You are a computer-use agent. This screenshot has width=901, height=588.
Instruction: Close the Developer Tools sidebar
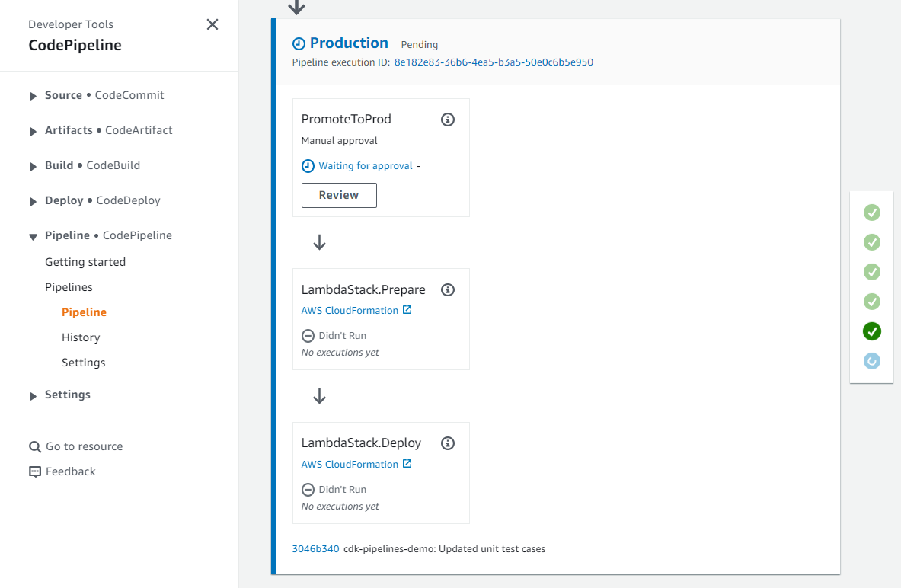(212, 24)
